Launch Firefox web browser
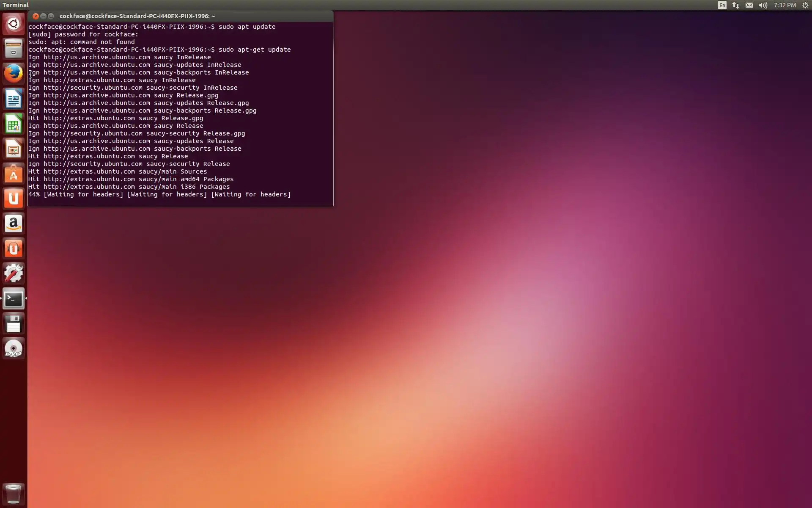The image size is (812, 508). pyautogui.click(x=14, y=74)
